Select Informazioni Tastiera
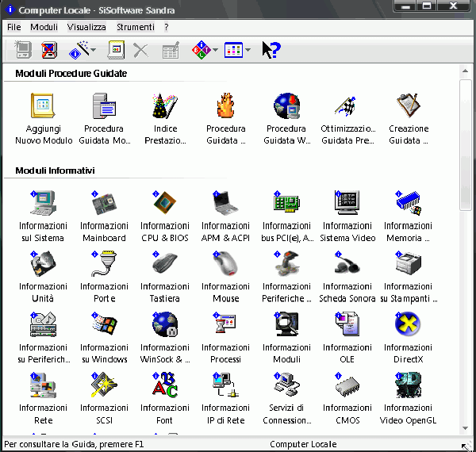The width and height of the screenshot is (476, 452). coord(165,277)
